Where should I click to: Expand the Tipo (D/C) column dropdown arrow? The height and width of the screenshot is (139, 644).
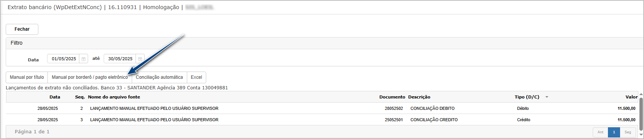tap(547, 97)
